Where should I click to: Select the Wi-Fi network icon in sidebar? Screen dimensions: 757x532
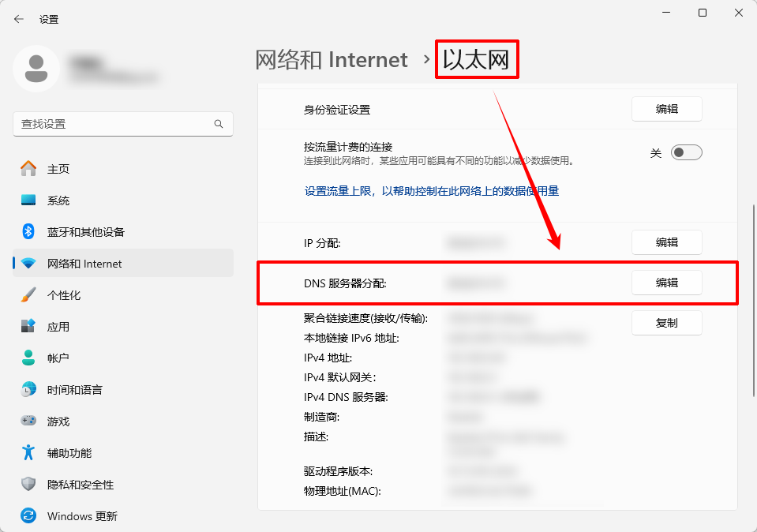[x=28, y=264]
